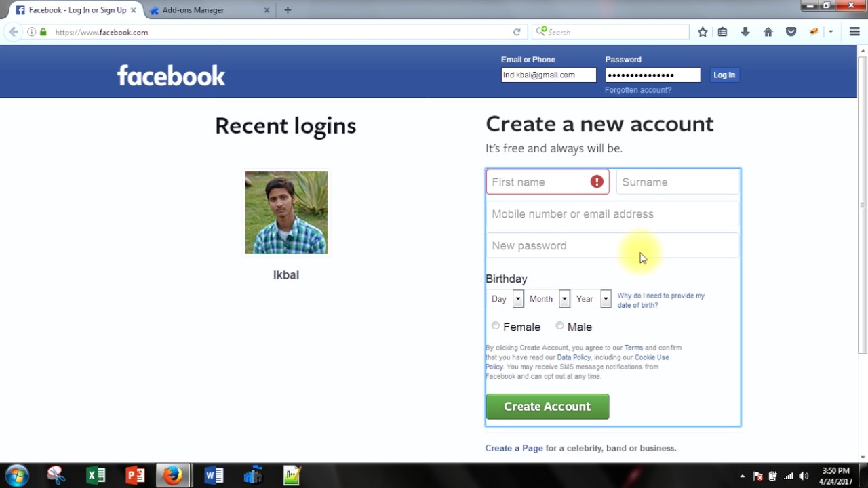Go to Firefox home page icon
The image size is (868, 488).
(768, 32)
